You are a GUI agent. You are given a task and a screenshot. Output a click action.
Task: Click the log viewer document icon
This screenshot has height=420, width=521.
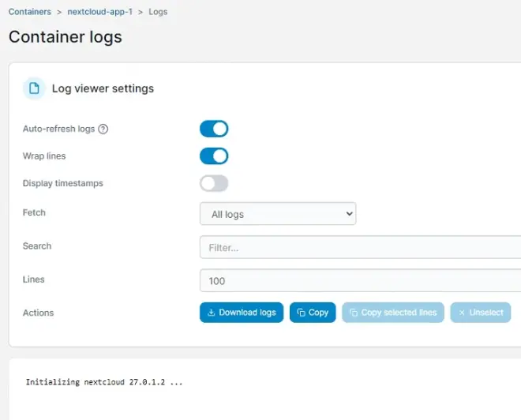coord(34,88)
